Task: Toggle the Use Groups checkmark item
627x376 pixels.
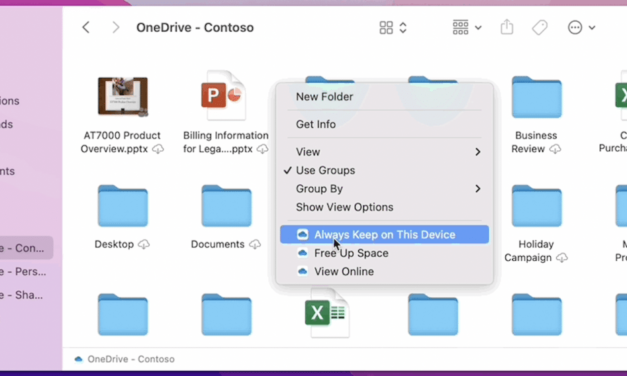Action: tap(384, 170)
